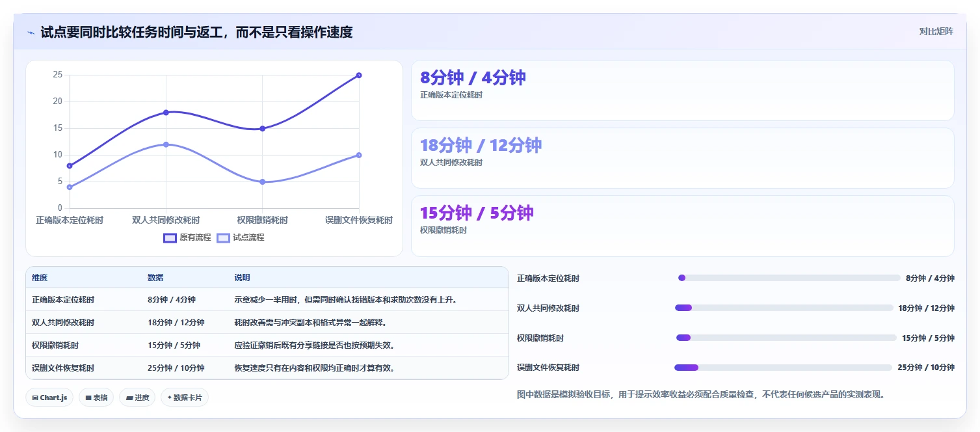Click progress value 25分钟 / 10分钟 at right
The height and width of the screenshot is (432, 980).
point(926,368)
